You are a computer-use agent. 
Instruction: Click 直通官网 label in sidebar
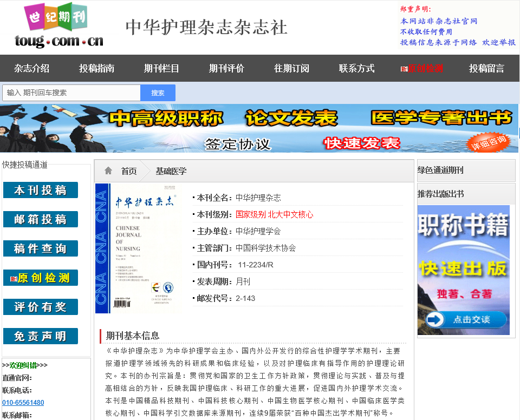(x=17, y=378)
